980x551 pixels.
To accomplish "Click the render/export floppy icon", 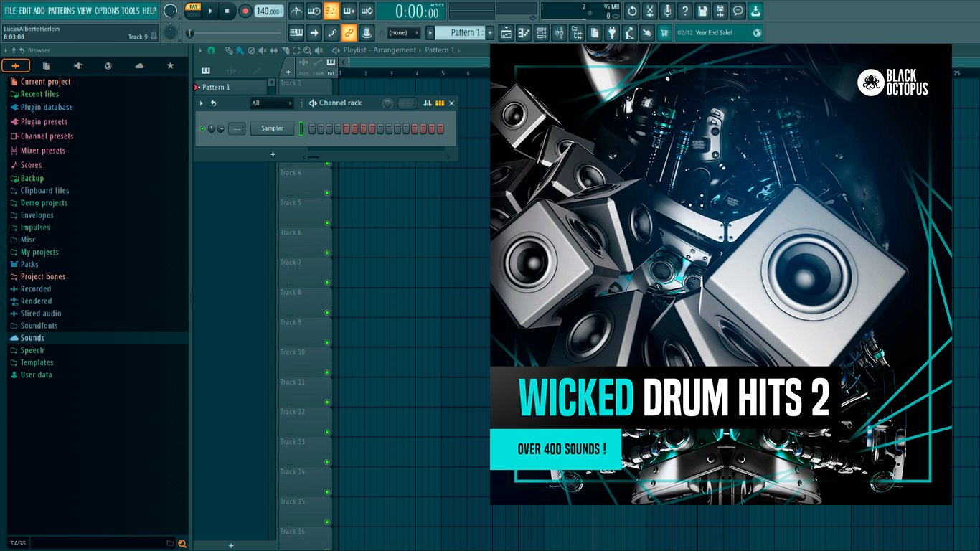I will point(720,11).
